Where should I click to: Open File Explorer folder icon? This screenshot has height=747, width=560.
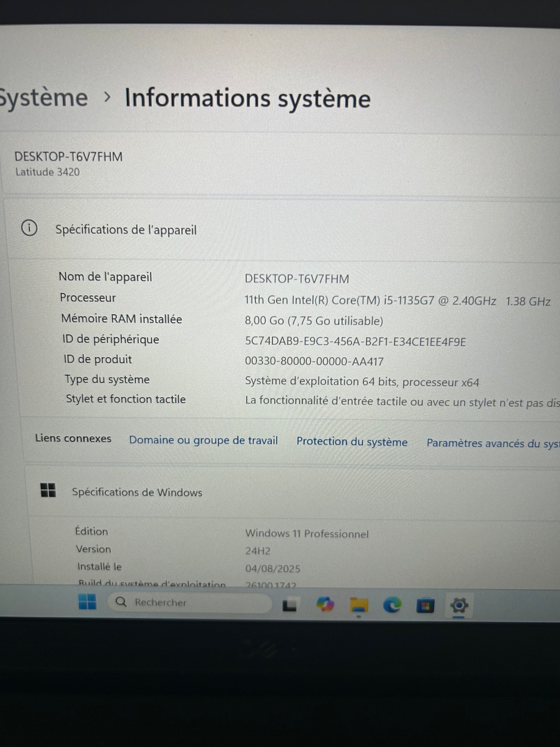(359, 605)
